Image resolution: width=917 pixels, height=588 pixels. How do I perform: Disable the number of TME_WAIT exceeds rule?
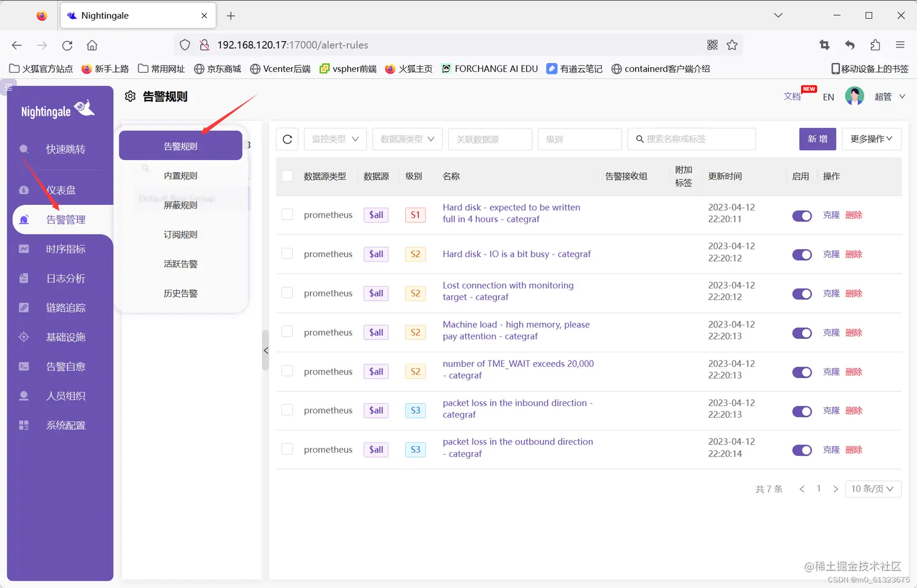pos(802,372)
